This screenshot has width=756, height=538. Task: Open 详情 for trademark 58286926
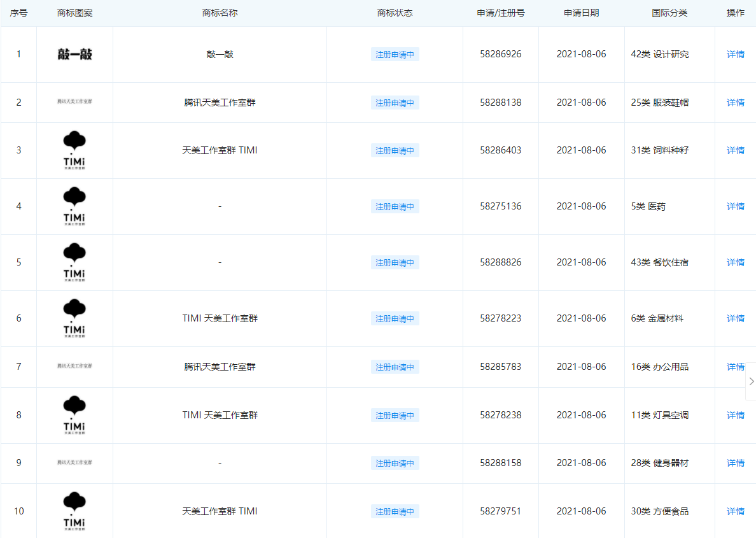[x=735, y=54]
